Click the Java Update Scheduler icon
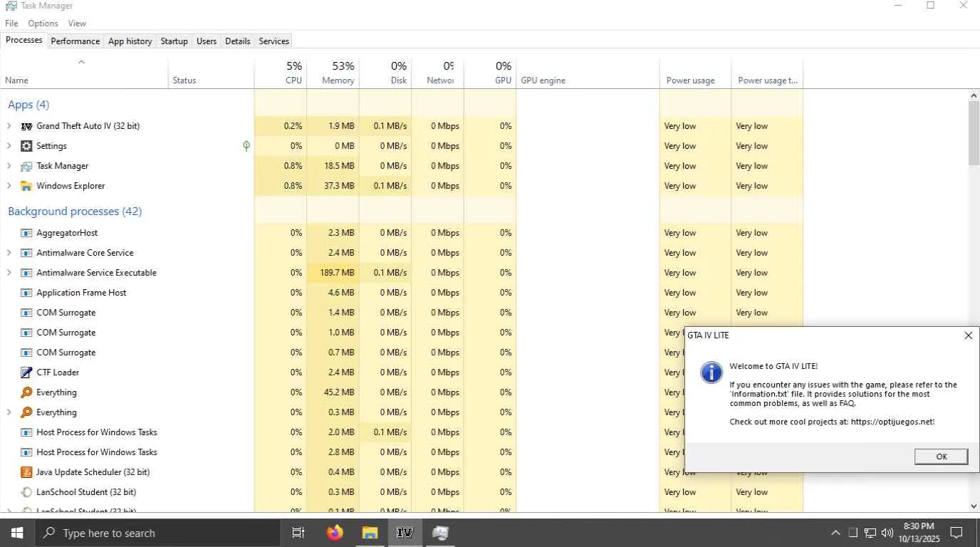The width and height of the screenshot is (980, 547). click(26, 472)
